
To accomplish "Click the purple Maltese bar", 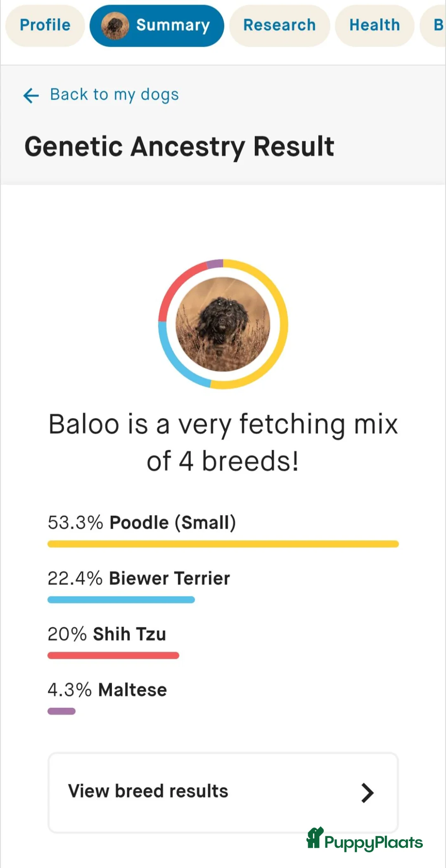I will [62, 711].
